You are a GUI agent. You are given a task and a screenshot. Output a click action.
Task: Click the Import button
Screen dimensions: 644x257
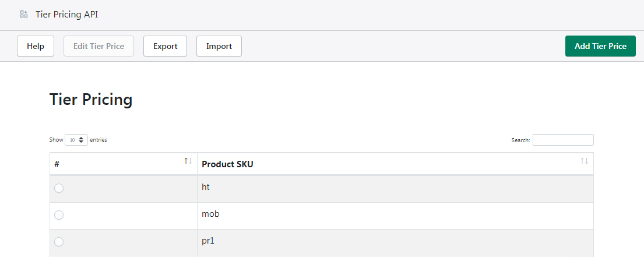click(219, 46)
